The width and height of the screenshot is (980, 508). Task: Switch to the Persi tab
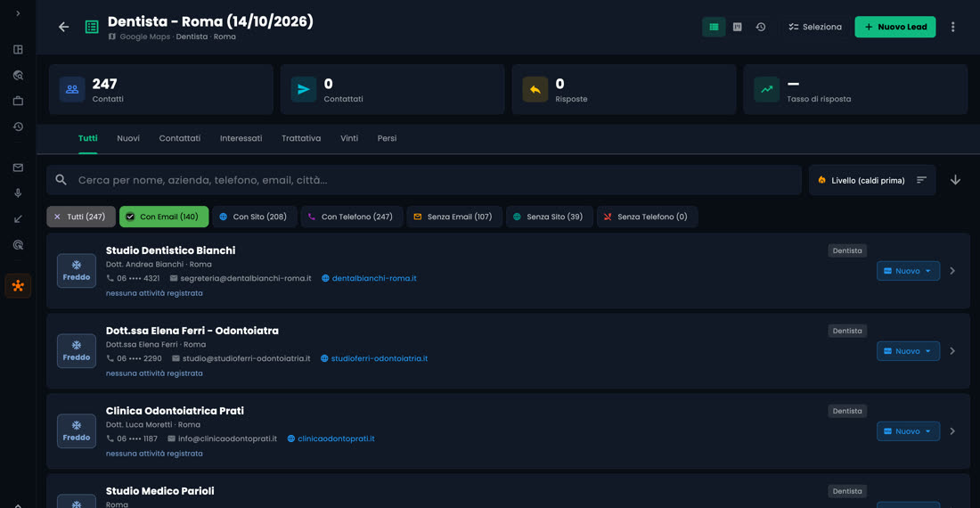coord(387,138)
